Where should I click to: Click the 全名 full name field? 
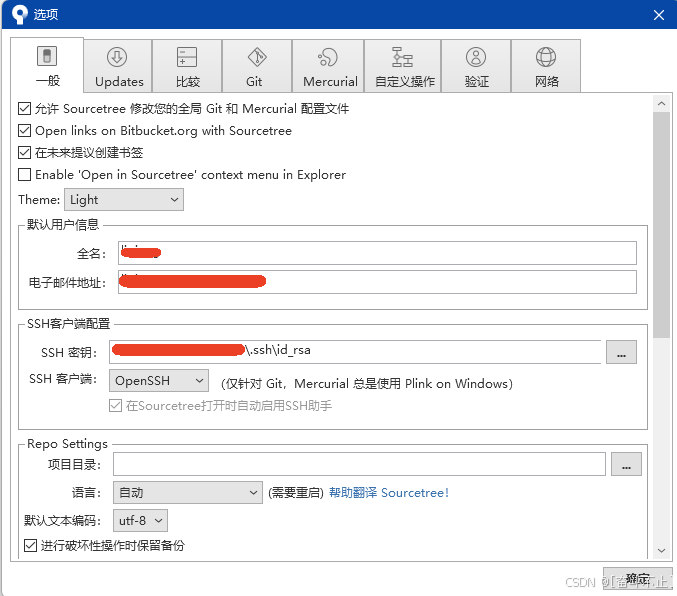click(377, 253)
